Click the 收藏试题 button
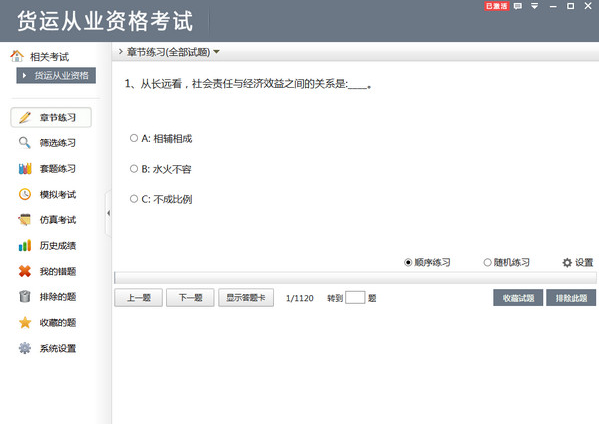 pos(518,298)
